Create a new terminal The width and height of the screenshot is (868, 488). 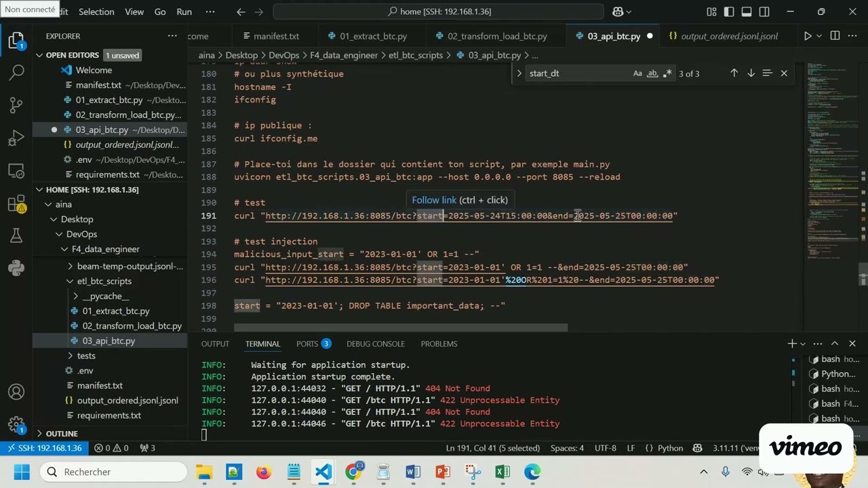point(791,344)
